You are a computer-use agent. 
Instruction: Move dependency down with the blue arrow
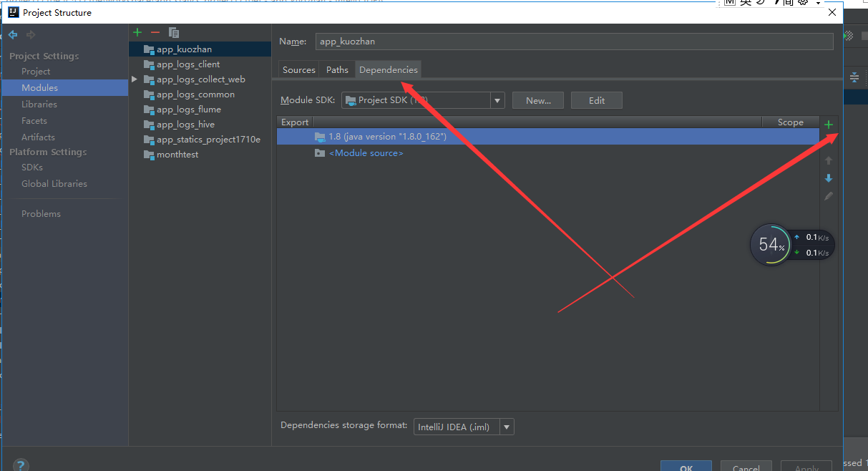pyautogui.click(x=829, y=178)
